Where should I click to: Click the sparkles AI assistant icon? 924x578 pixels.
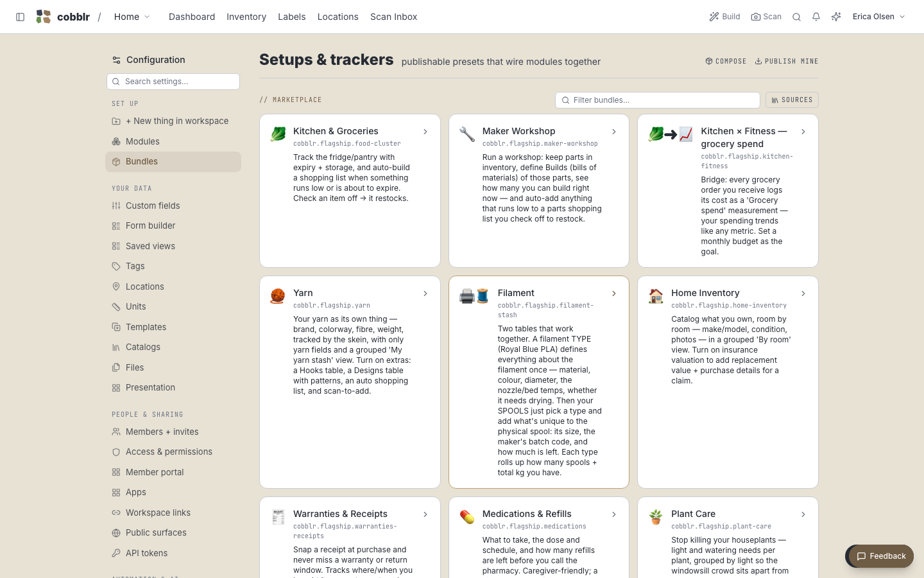click(836, 17)
